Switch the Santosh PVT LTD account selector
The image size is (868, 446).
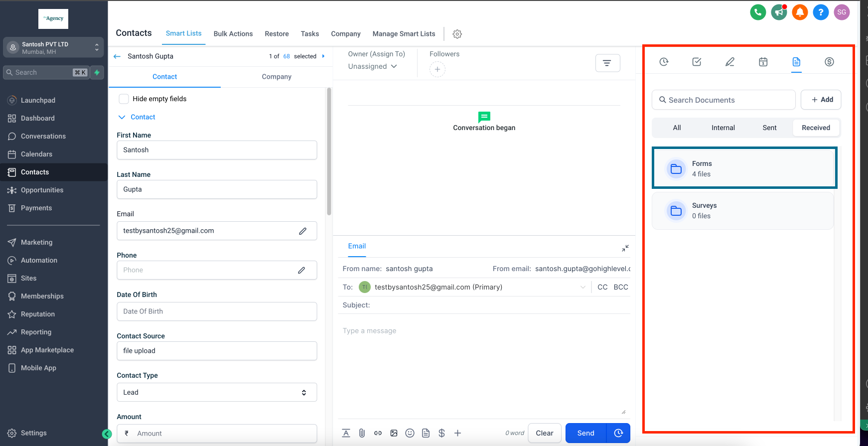click(54, 47)
